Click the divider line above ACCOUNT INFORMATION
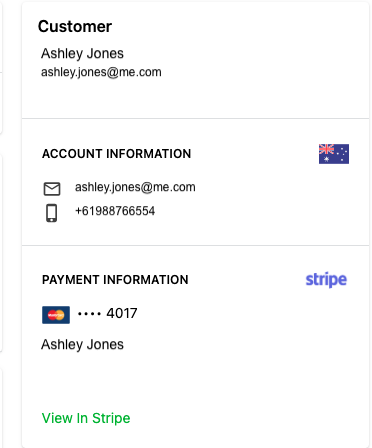This screenshot has width=372, height=448. point(195,118)
